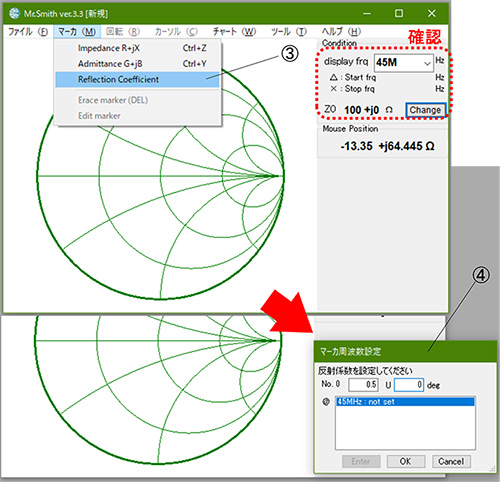Image resolution: width=500 pixels, height=482 pixels.
Task: Open the ファイル (F) menu
Action: coord(28,32)
